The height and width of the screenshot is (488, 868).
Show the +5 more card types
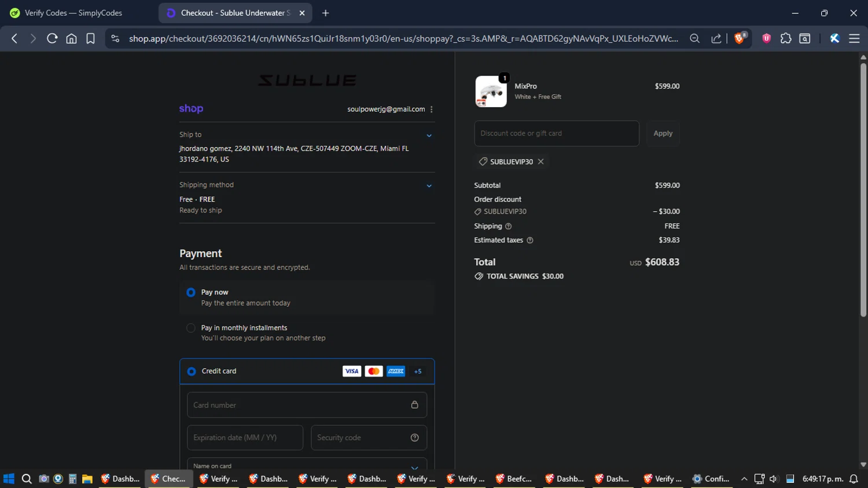(418, 371)
